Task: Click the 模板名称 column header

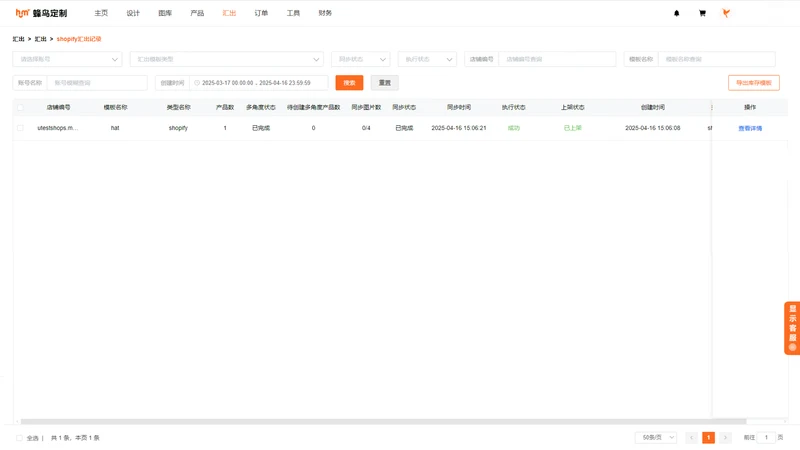Action: 115,108
